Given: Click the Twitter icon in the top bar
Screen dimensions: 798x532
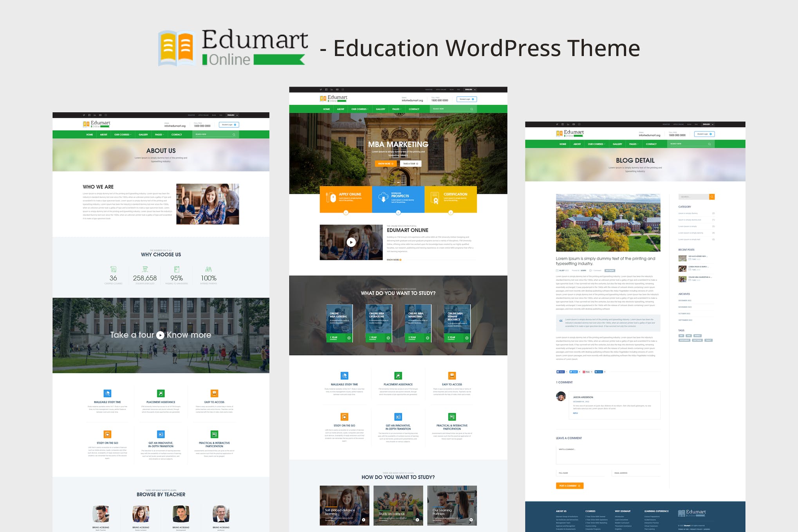Looking at the screenshot, I should 321,89.
